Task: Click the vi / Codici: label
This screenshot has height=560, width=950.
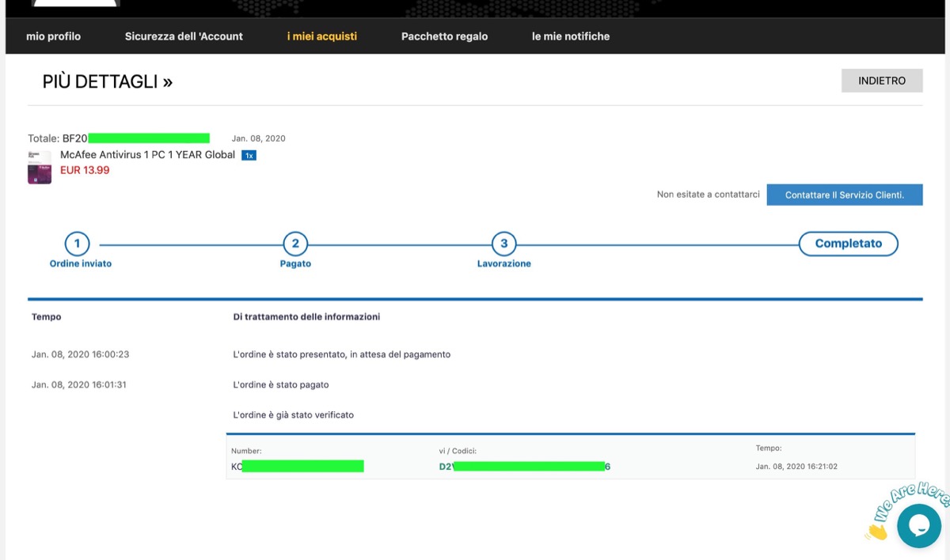Action: click(458, 451)
